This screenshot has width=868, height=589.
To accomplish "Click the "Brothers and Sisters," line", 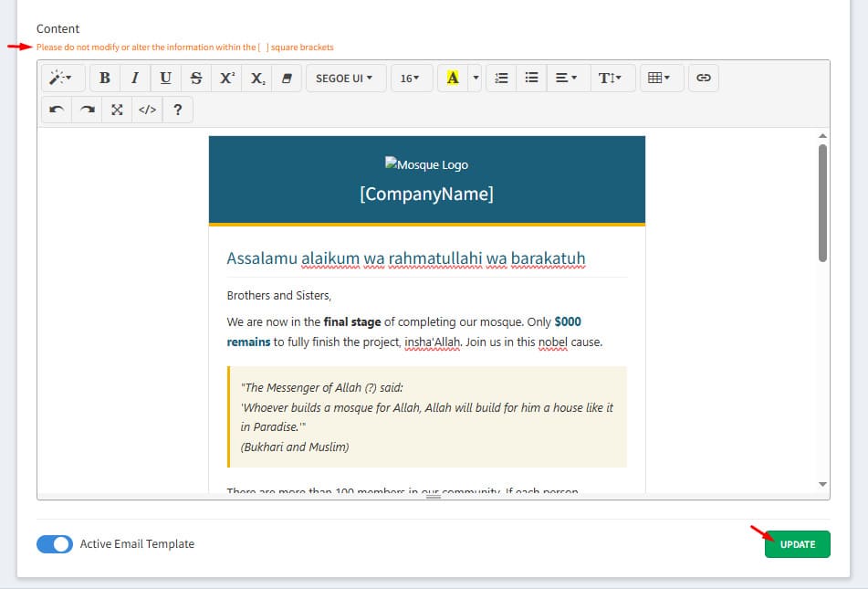I will 279,295.
